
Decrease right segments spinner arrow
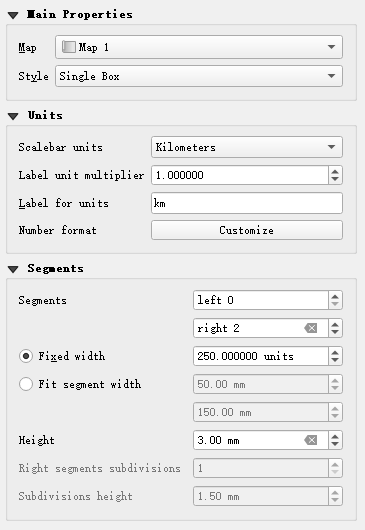335,332
